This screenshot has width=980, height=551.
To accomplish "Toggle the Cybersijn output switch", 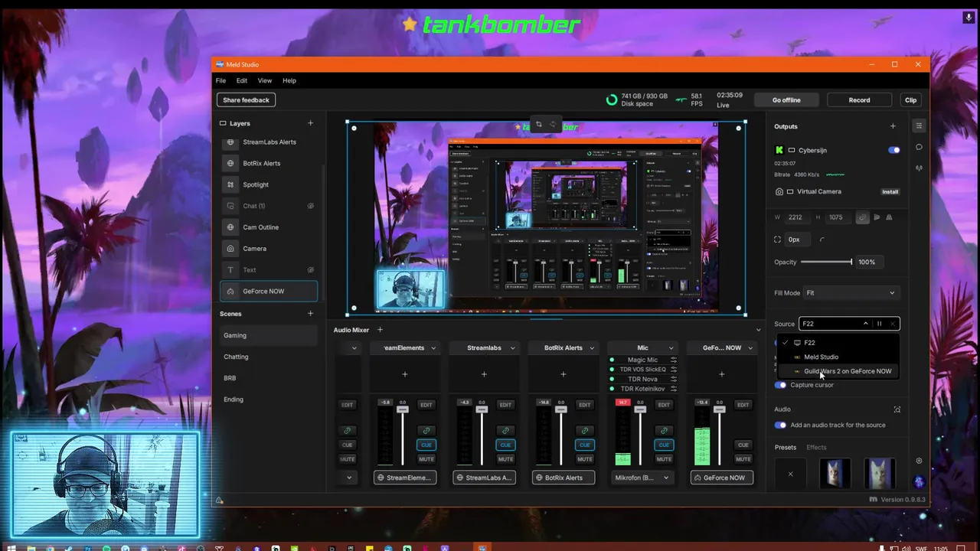I will point(893,150).
